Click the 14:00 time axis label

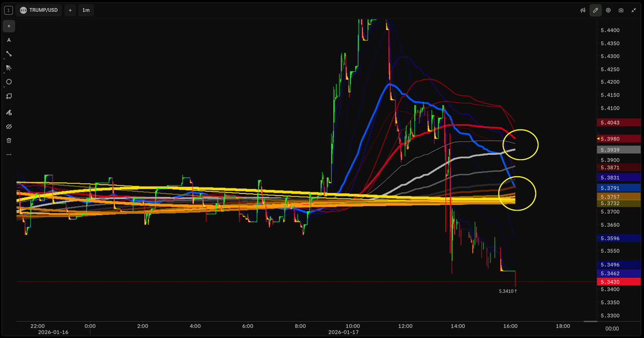click(x=458, y=326)
